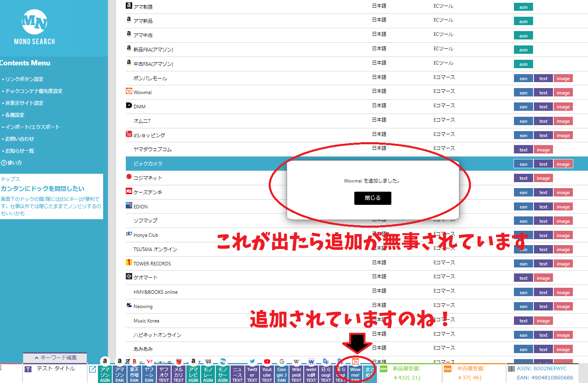Open Wikipedia TEXT dock button
588x383 pixels.
pyautogui.click(x=296, y=375)
